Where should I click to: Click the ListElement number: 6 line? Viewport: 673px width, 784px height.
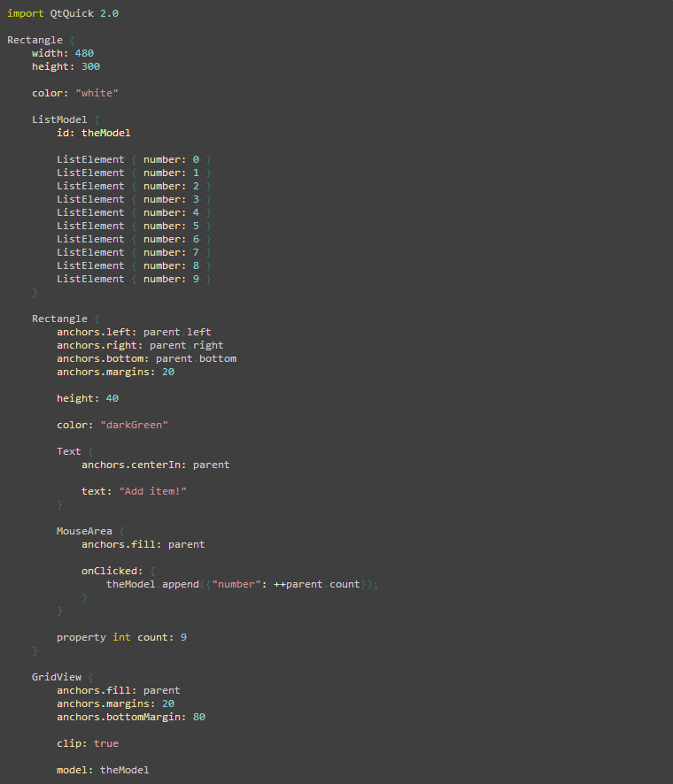pos(134,239)
